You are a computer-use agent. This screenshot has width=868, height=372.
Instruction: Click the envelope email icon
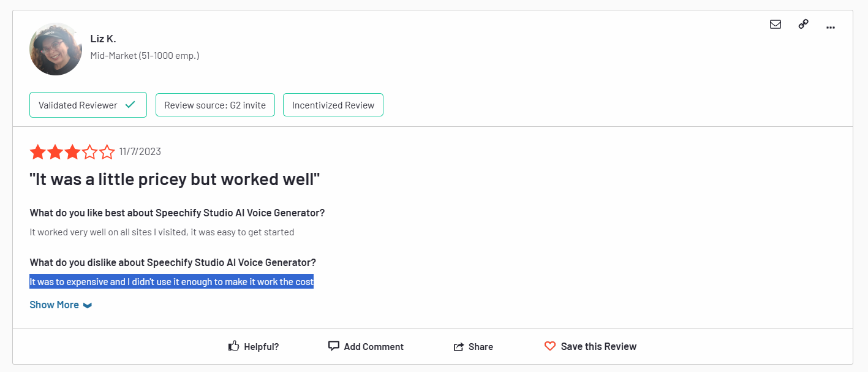(x=776, y=25)
